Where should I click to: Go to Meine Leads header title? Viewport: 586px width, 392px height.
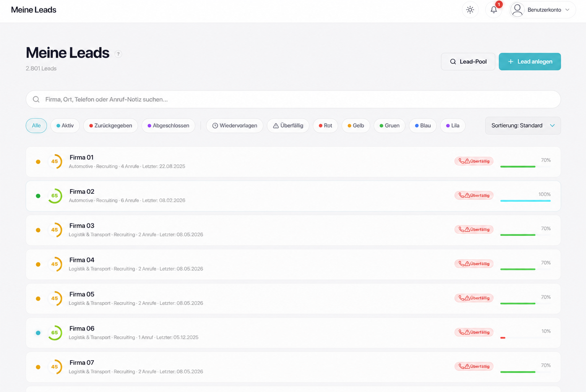34,10
